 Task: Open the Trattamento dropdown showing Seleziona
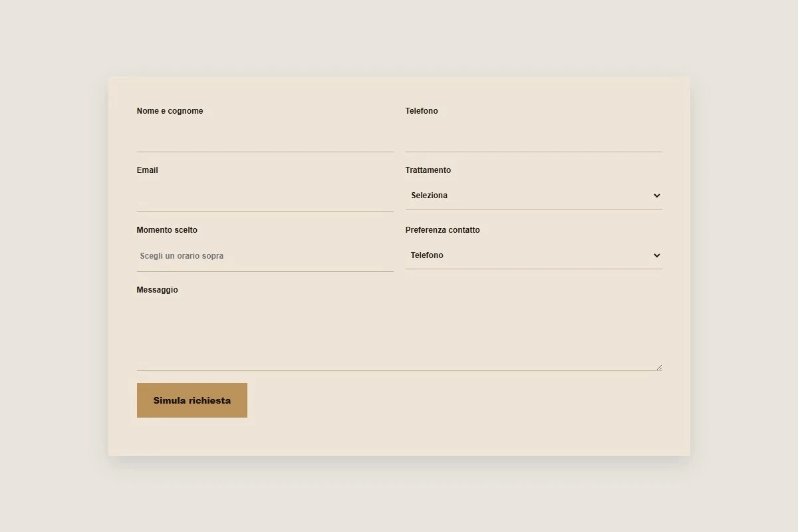click(533, 196)
